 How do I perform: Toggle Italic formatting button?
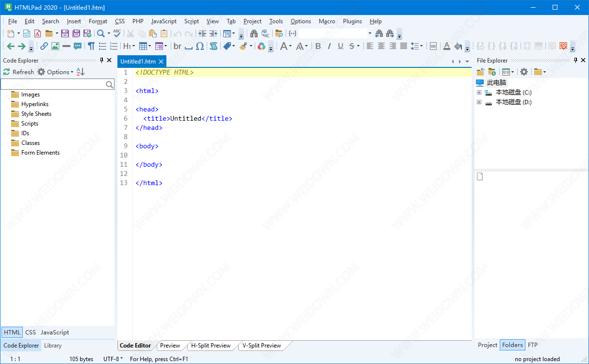pyautogui.click(x=329, y=46)
